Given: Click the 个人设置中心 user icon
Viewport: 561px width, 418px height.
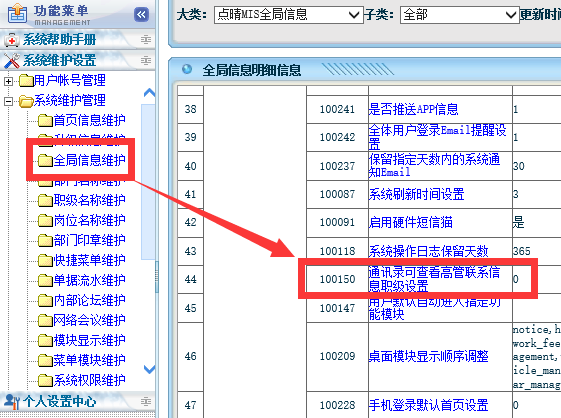Looking at the screenshot, I should coord(12,401).
